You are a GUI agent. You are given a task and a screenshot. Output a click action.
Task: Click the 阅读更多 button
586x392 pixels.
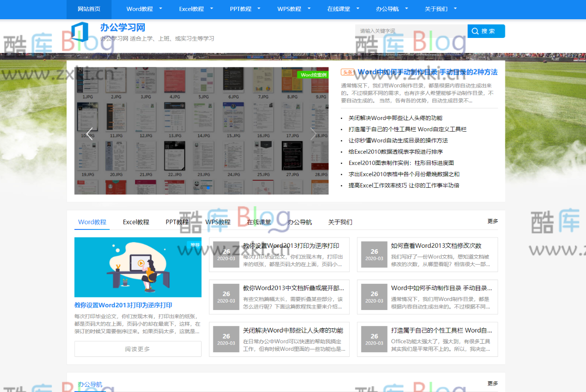tap(137, 349)
